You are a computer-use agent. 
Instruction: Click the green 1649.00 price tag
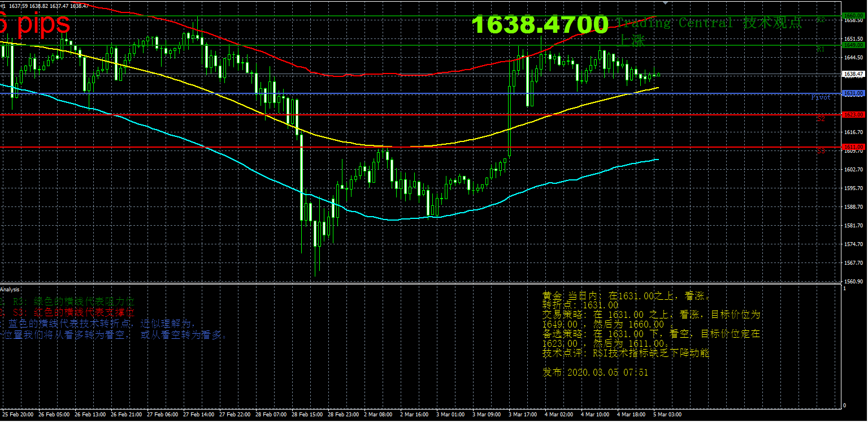pyautogui.click(x=853, y=45)
